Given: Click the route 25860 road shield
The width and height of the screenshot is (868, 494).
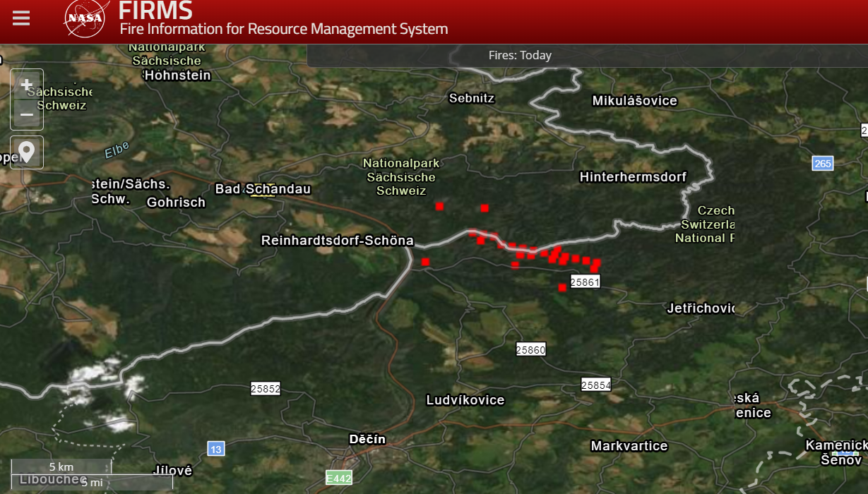Looking at the screenshot, I should coord(531,349).
